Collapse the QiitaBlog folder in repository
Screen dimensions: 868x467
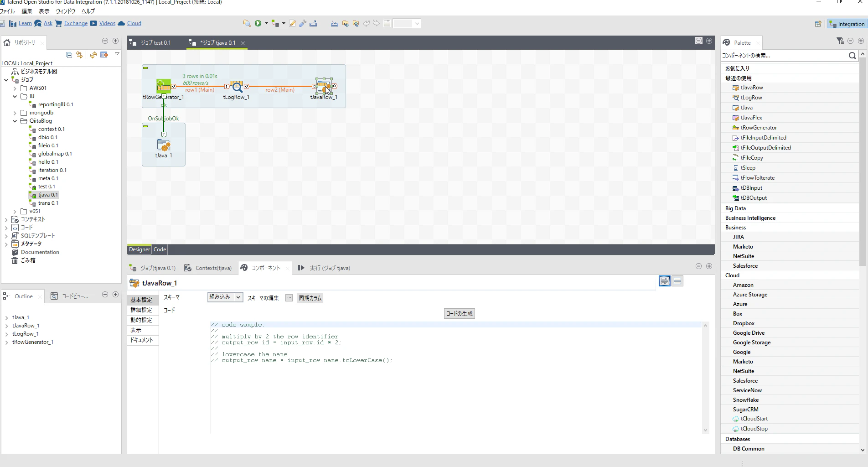tap(15, 121)
